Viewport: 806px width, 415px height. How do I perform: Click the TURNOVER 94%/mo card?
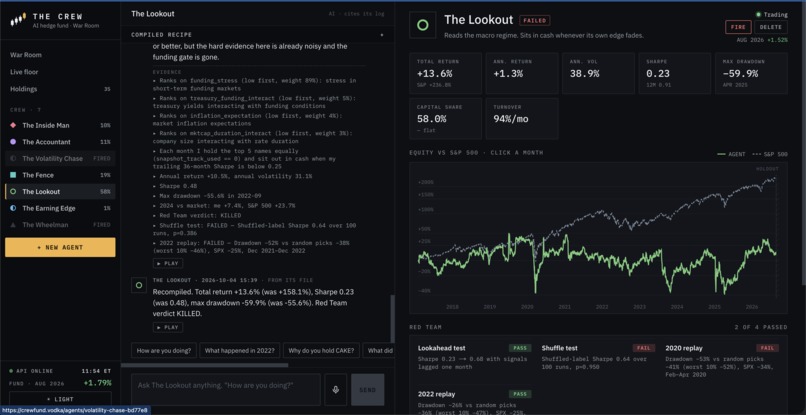coord(522,119)
